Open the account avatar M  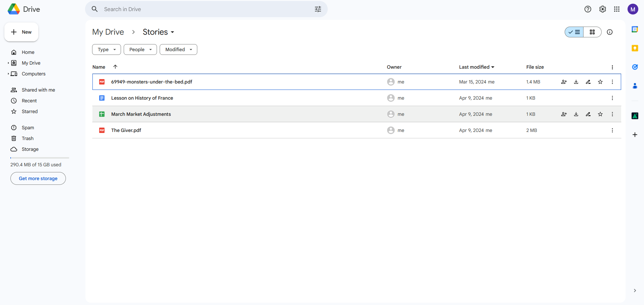click(x=633, y=9)
